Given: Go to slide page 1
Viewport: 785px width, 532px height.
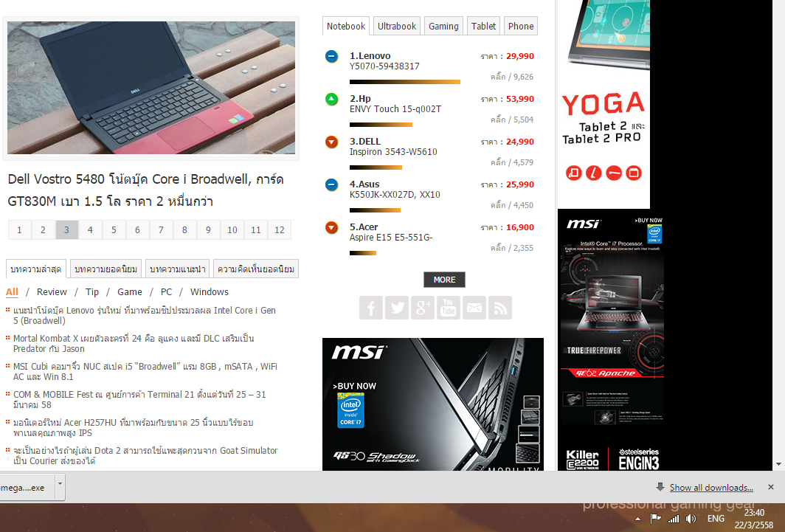Looking at the screenshot, I should coord(19,229).
